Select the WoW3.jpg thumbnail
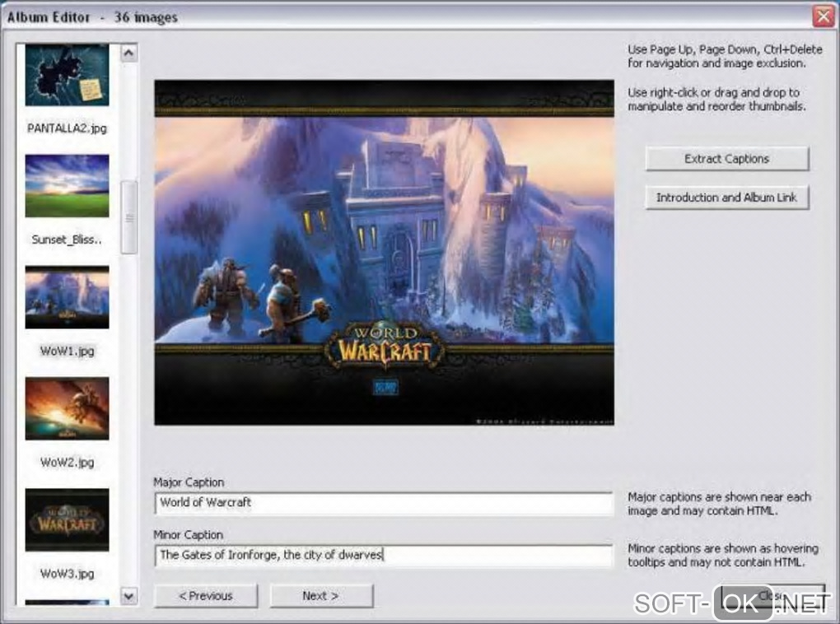 click(x=67, y=520)
